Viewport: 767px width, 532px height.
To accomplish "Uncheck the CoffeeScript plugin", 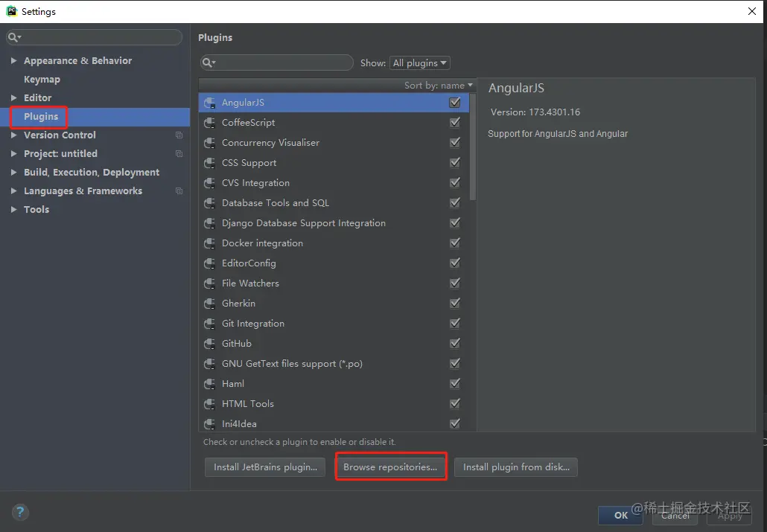I will pos(455,122).
